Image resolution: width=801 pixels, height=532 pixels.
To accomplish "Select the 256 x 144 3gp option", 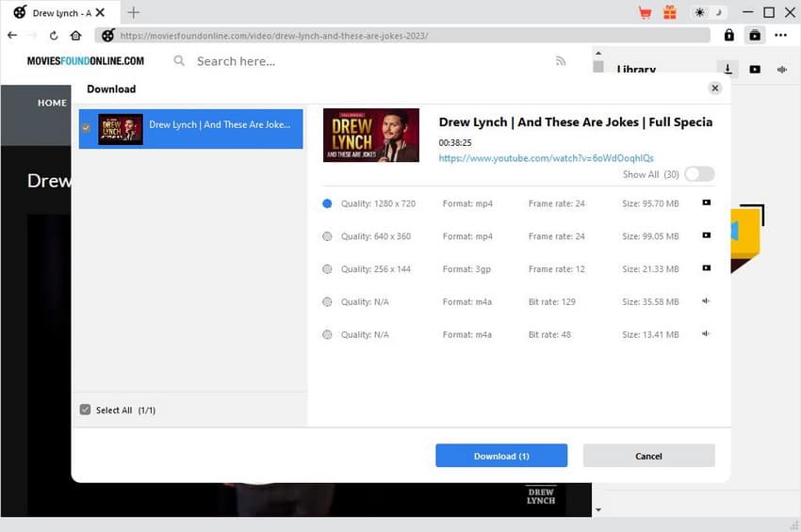I will click(x=327, y=269).
